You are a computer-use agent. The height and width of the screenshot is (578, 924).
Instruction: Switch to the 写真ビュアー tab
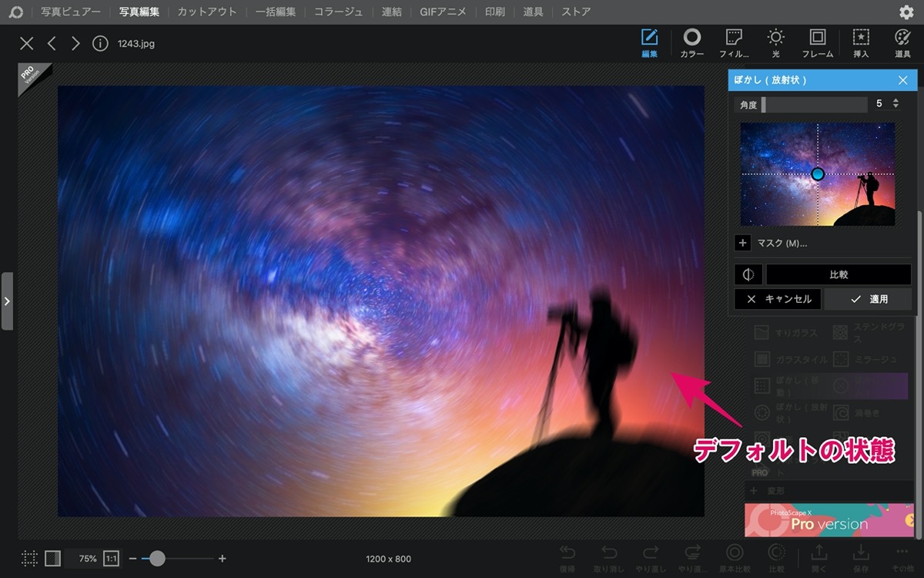click(71, 12)
